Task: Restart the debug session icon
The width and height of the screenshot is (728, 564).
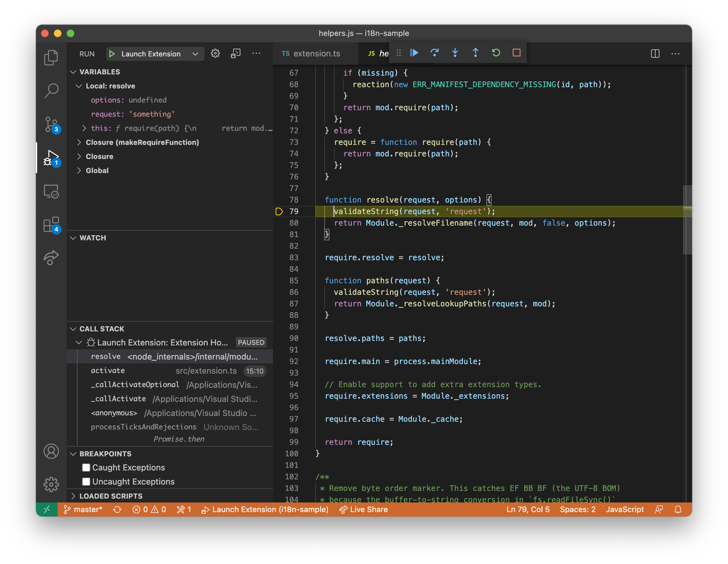Action: pos(496,53)
